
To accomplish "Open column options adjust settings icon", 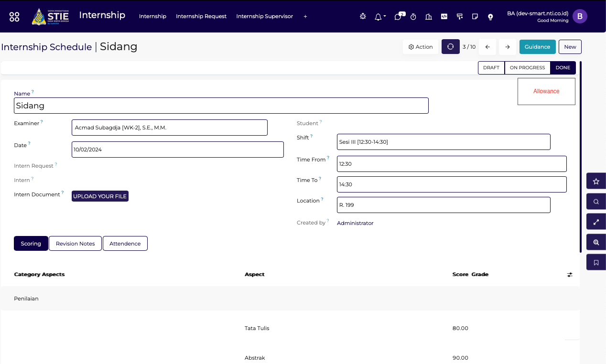I will 570,275.
